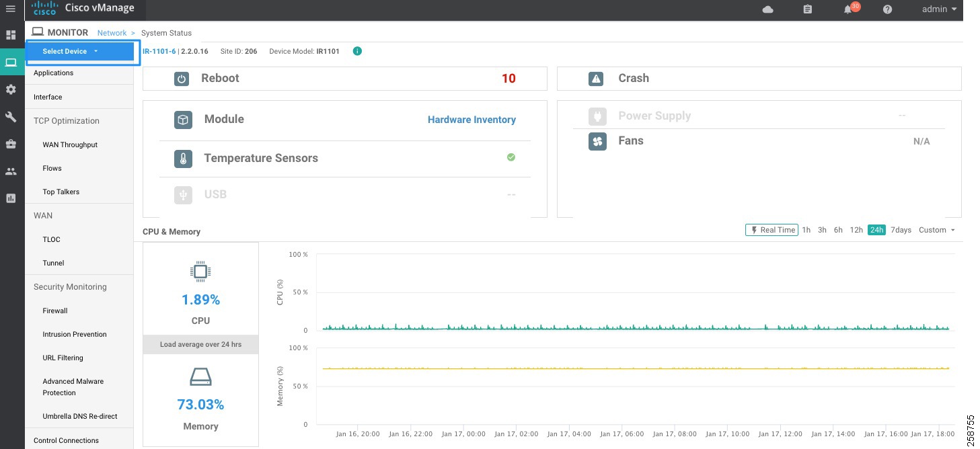Set chart range to 3h
Viewport: 980px width, 449px height.
(x=822, y=230)
